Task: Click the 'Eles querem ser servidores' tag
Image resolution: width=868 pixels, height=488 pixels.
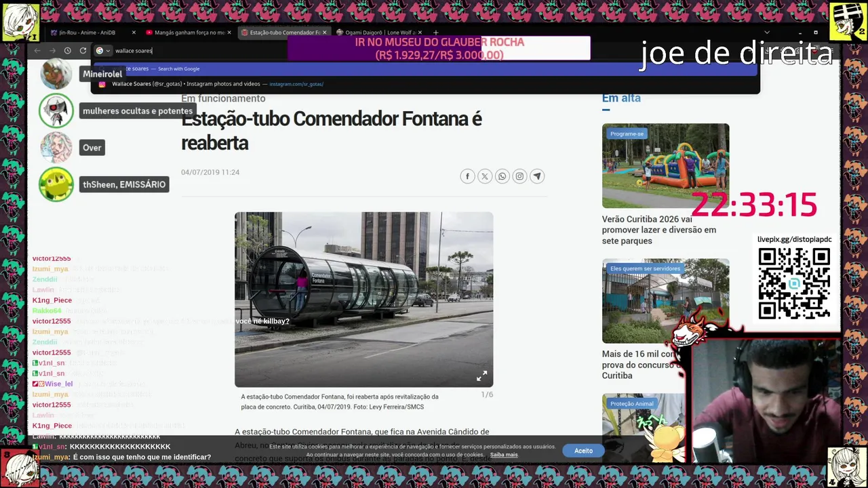Action: [x=644, y=268]
